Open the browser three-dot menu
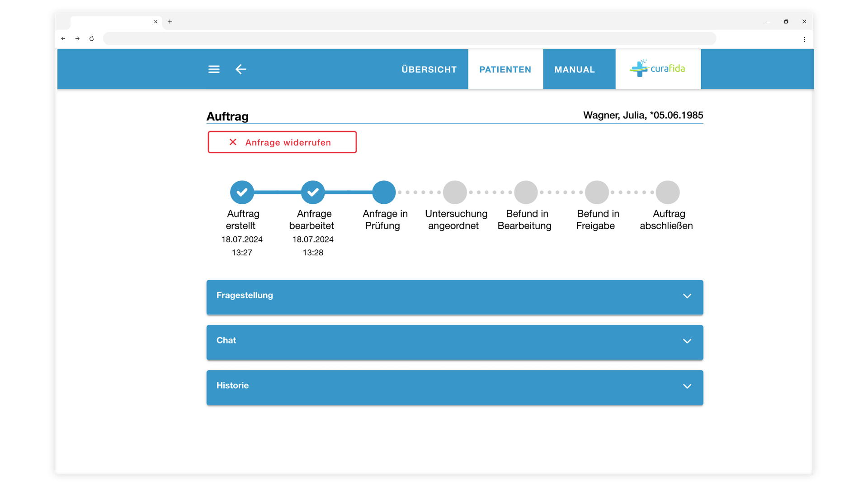This screenshot has width=868, height=488. tap(804, 39)
